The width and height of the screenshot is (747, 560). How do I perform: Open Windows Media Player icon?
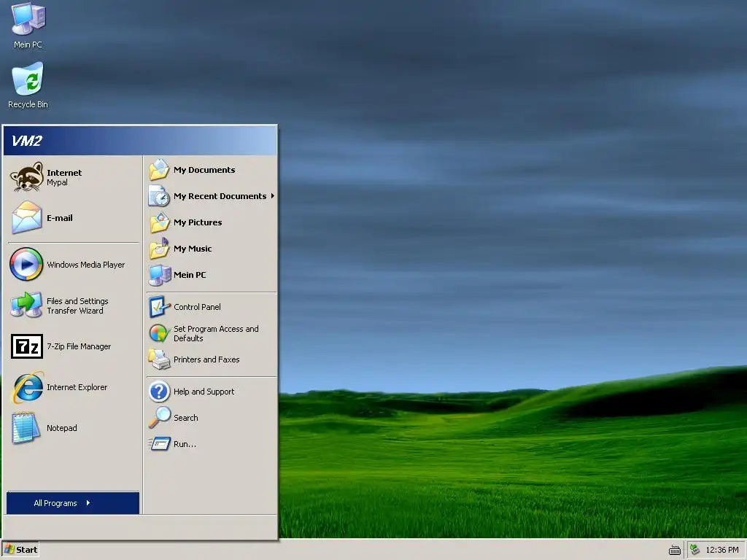click(x=26, y=264)
